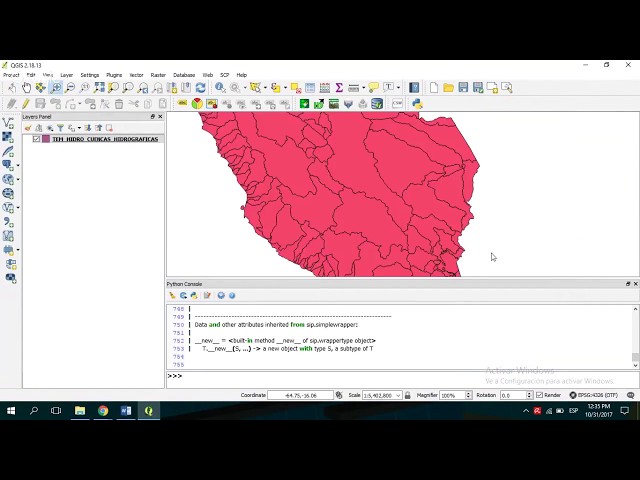Click the Expand All icon in Layers Panel
The image size is (640, 480).
(x=88, y=128)
